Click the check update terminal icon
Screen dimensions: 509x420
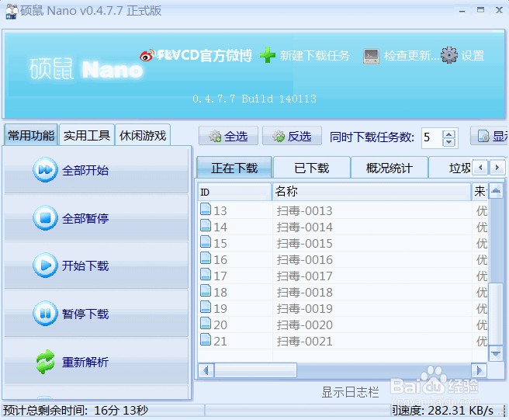371,56
